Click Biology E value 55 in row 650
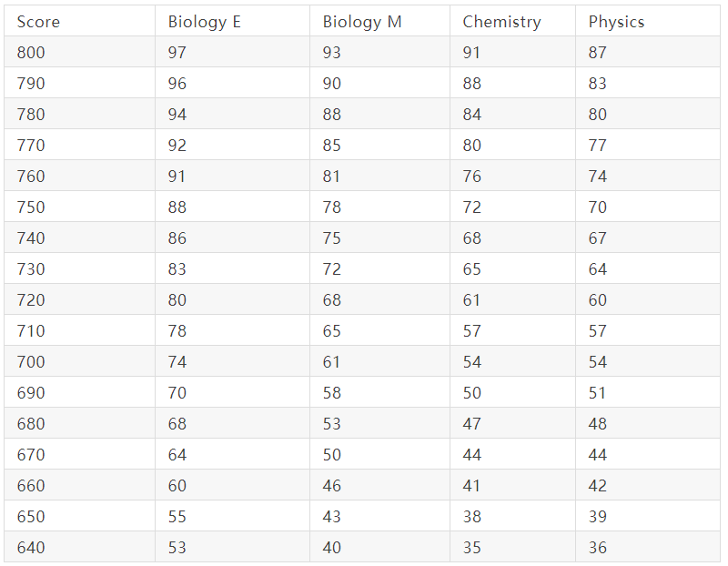 [177, 517]
